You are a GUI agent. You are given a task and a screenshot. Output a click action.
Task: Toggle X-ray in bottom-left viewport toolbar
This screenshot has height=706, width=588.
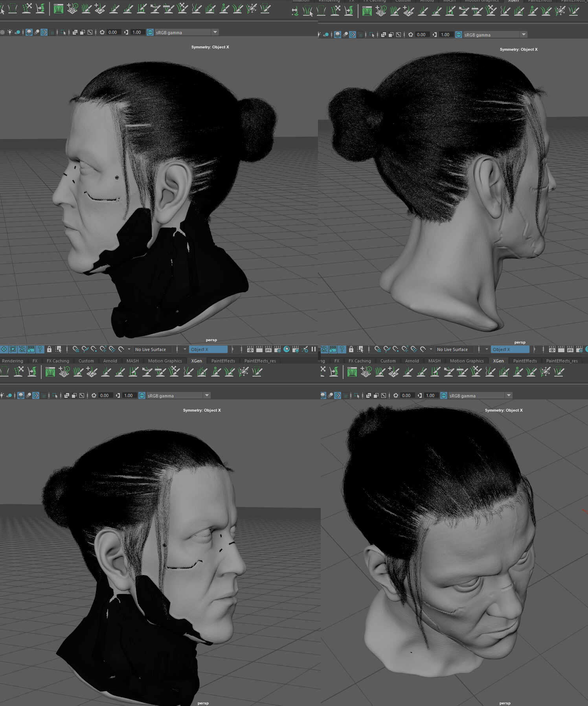pyautogui.click(x=66, y=395)
